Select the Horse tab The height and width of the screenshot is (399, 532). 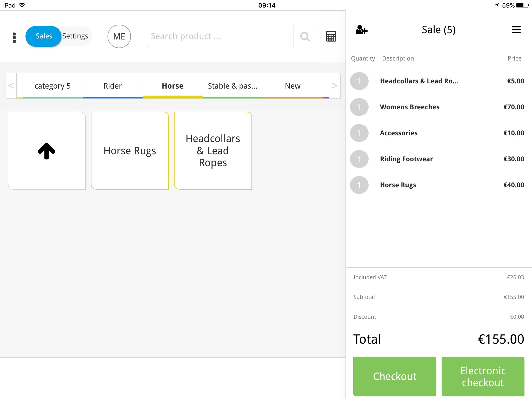[173, 86]
